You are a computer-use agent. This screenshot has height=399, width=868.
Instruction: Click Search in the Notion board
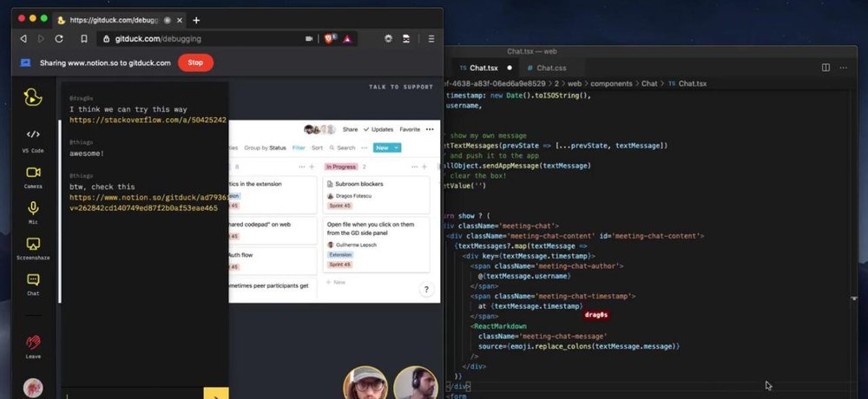pyautogui.click(x=342, y=147)
